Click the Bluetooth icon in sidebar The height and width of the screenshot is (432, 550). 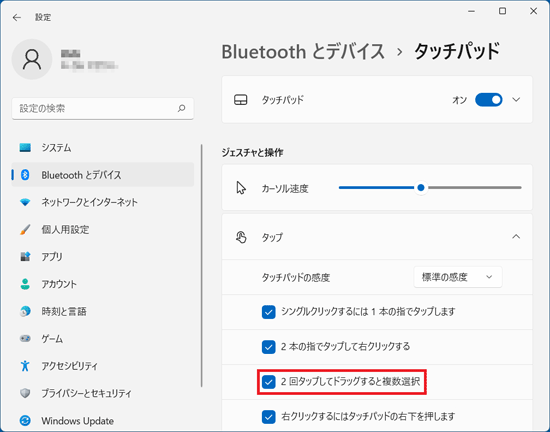click(x=25, y=175)
